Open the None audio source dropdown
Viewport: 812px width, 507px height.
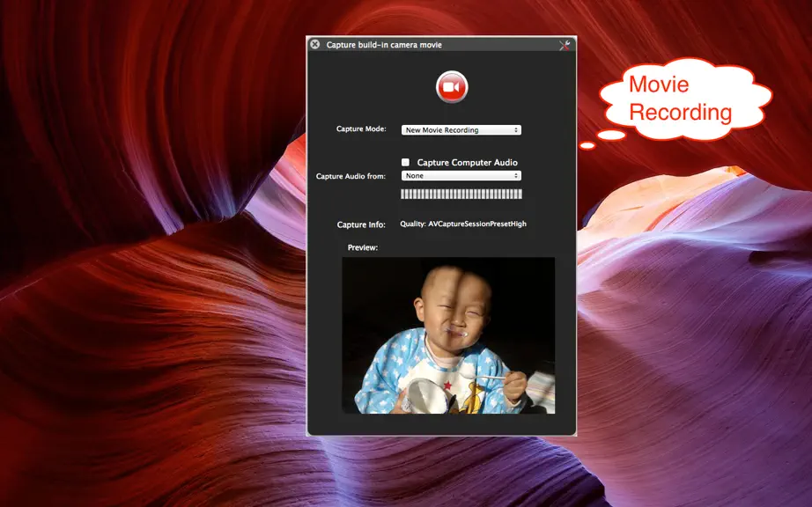461,176
